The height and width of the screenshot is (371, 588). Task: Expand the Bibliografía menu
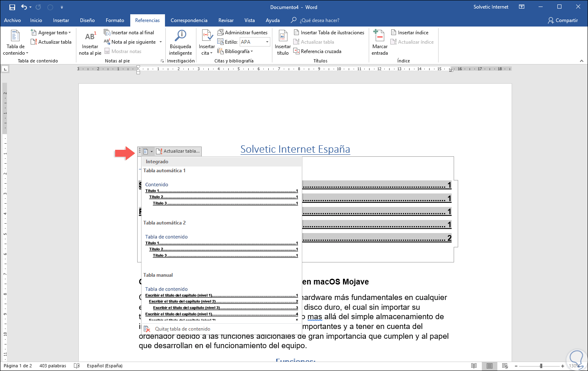(x=235, y=51)
